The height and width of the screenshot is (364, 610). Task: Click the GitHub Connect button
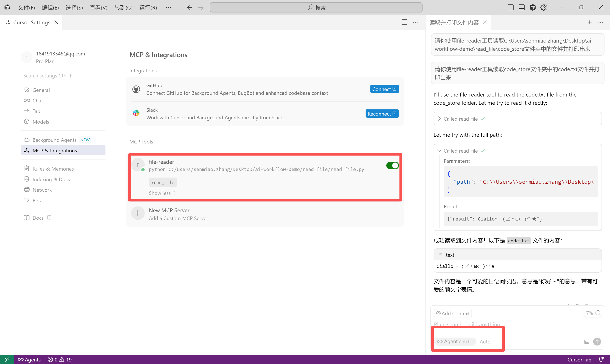[x=384, y=89]
